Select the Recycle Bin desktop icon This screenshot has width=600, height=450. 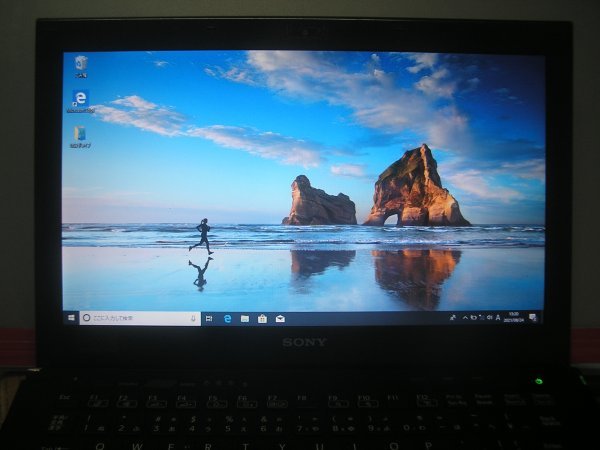tap(81, 67)
